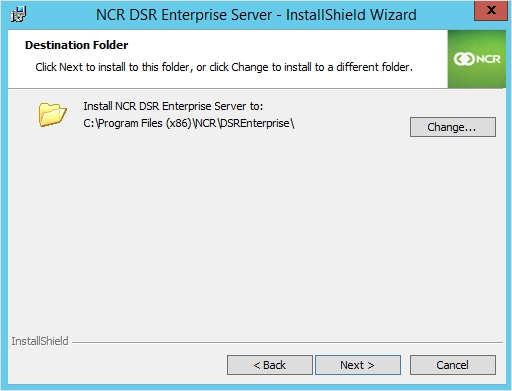Image resolution: width=512 pixels, height=391 pixels.
Task: Click the NCR folder name within install path
Action: [206, 123]
